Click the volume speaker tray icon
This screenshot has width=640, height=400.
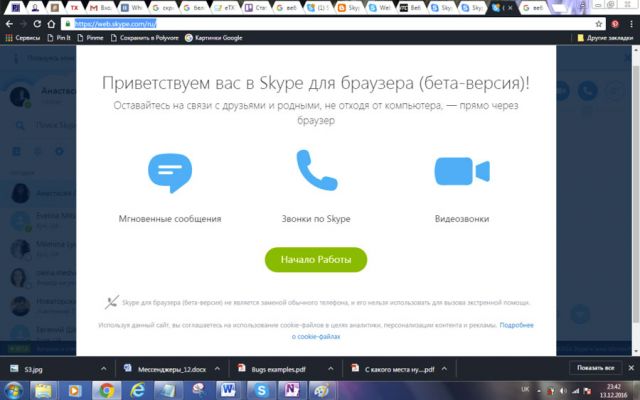[x=563, y=391]
